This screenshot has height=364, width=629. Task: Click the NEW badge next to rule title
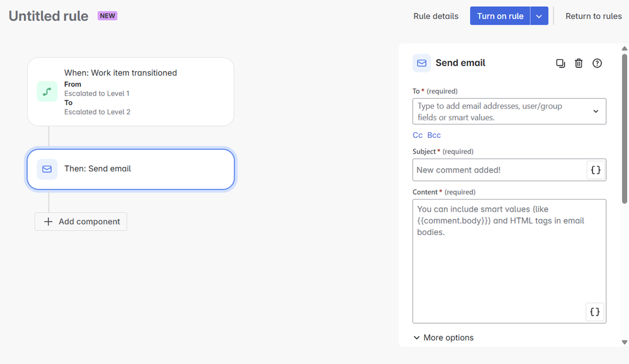click(108, 16)
